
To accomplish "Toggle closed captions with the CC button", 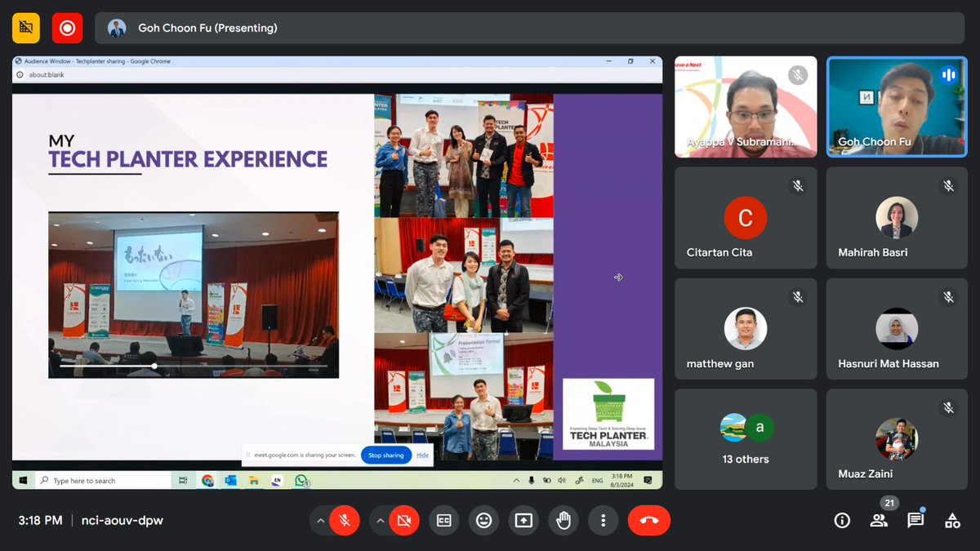I will pyautogui.click(x=444, y=520).
